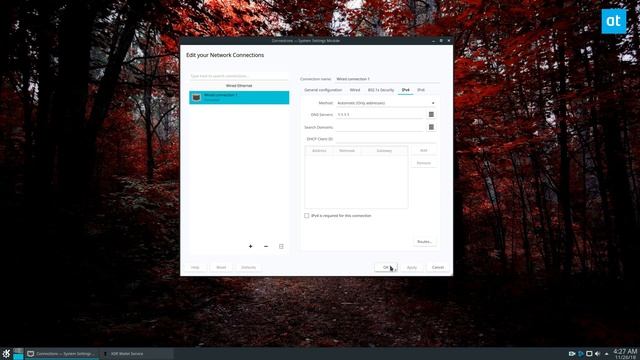Click the Netmask column header
The width and height of the screenshot is (640, 360).
347,151
